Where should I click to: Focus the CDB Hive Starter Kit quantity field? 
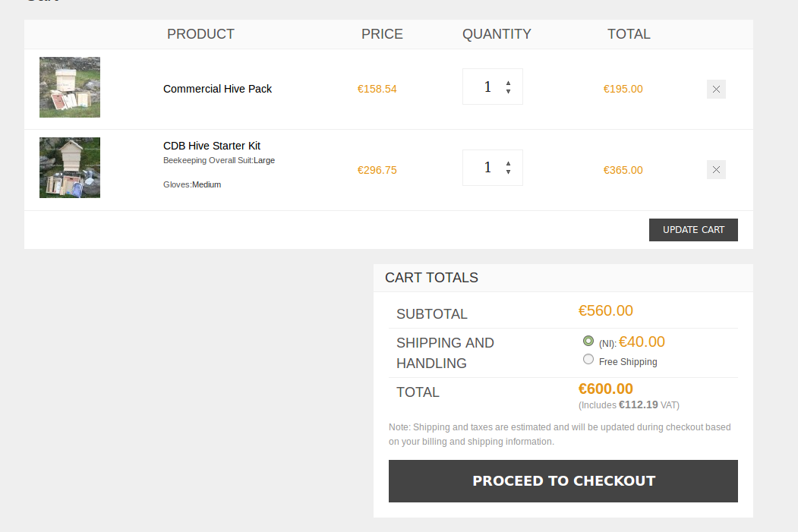(484, 168)
